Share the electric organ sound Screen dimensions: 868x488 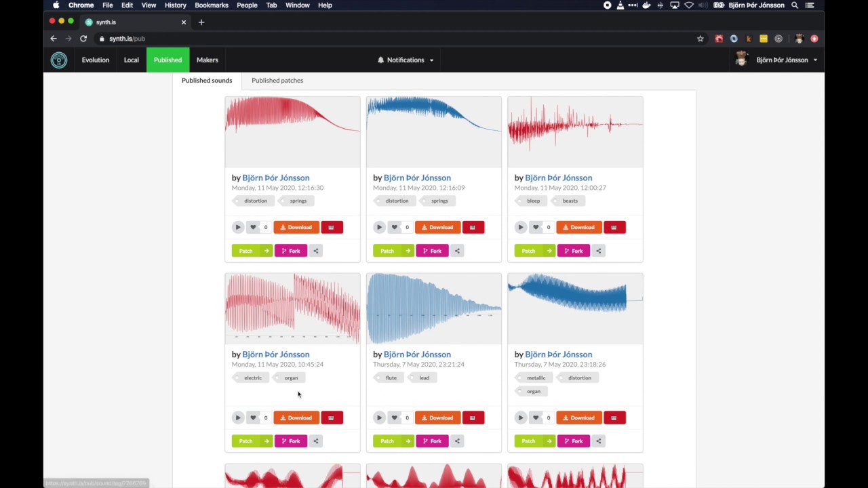(x=316, y=441)
